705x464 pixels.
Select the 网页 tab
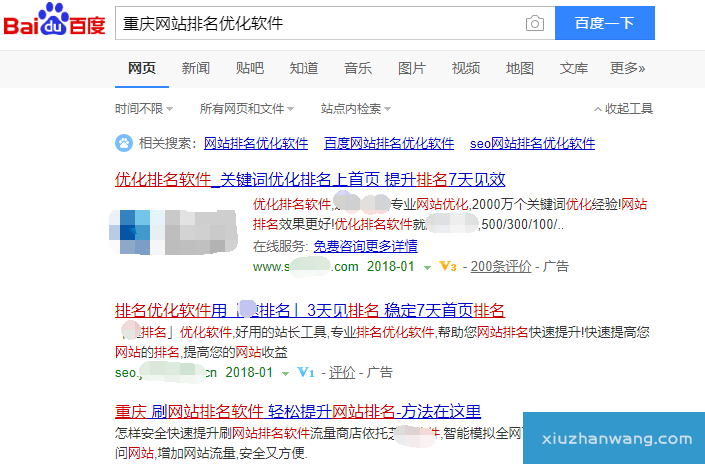(142, 68)
